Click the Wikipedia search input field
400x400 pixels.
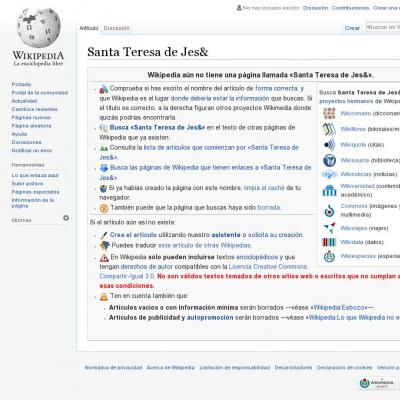coord(383,27)
